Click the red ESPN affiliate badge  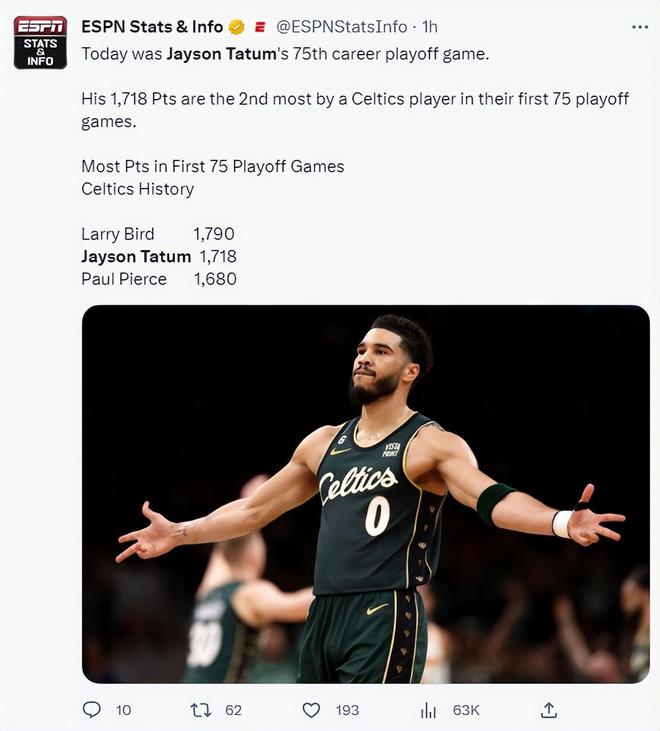tap(260, 28)
